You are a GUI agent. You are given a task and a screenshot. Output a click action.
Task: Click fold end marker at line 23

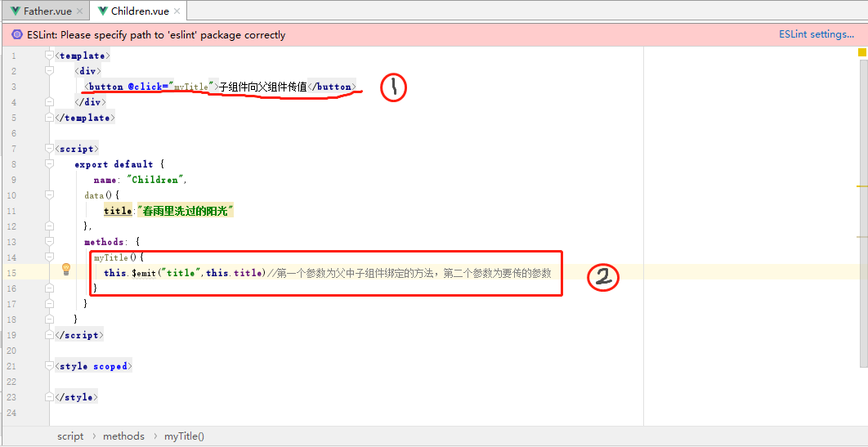(49, 396)
